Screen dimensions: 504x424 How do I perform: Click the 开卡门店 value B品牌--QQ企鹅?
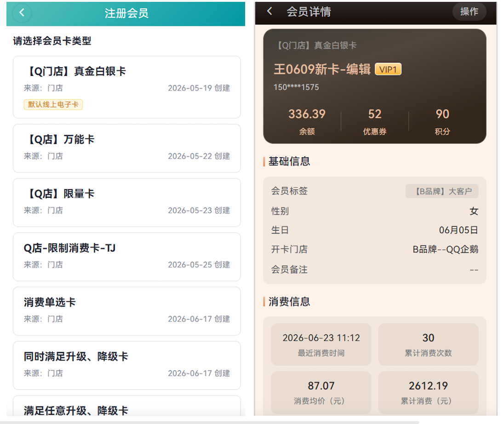(446, 249)
